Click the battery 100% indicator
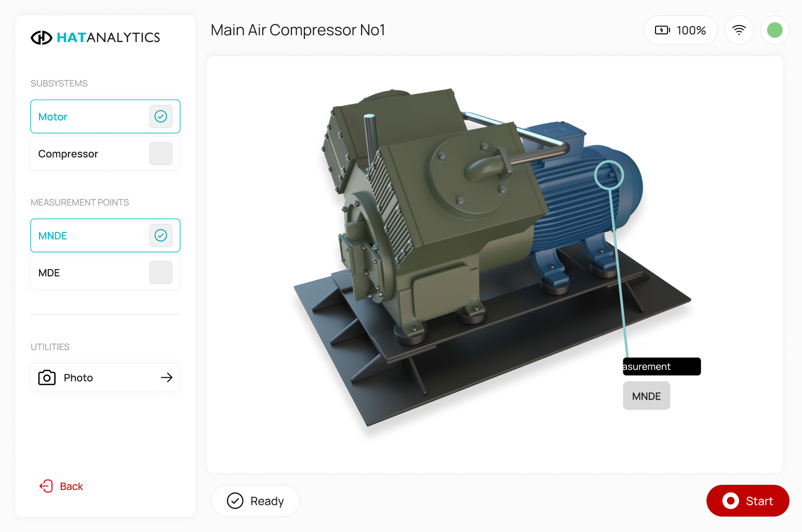 [x=680, y=30]
